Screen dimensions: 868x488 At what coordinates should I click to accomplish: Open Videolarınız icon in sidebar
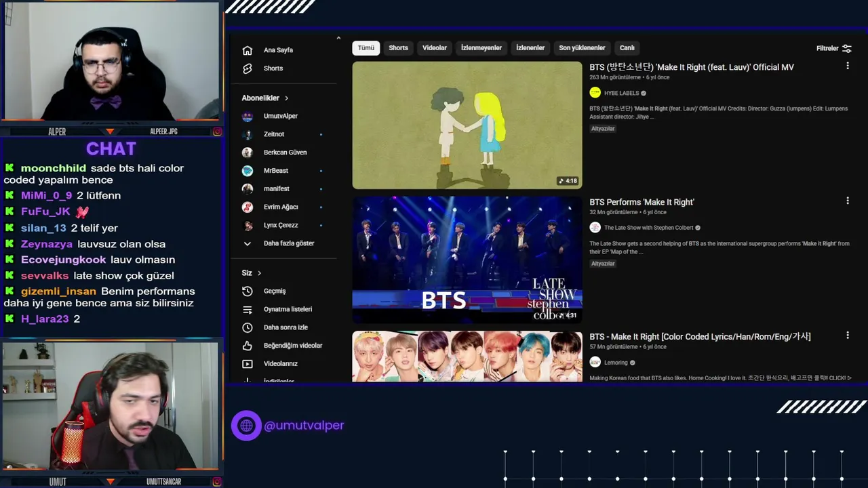(x=248, y=364)
